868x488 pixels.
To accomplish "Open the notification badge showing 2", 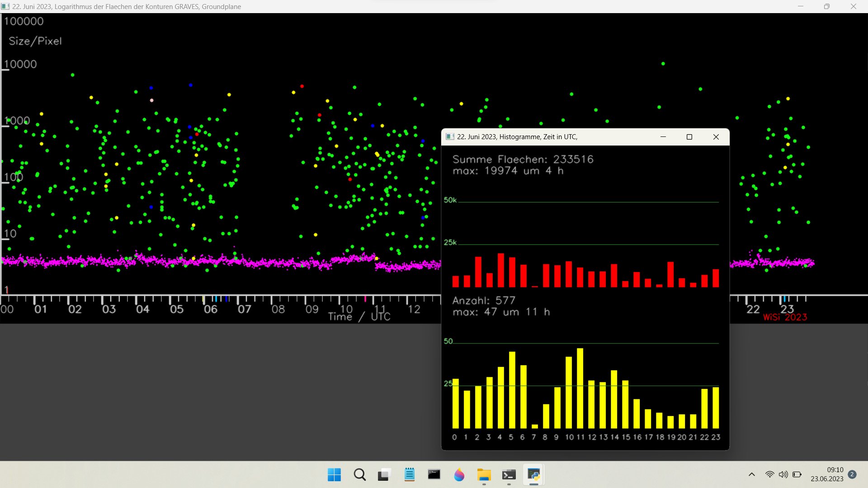I will [852, 474].
